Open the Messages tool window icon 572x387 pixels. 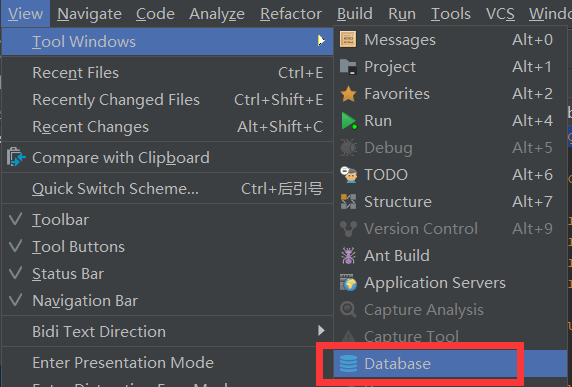point(348,39)
